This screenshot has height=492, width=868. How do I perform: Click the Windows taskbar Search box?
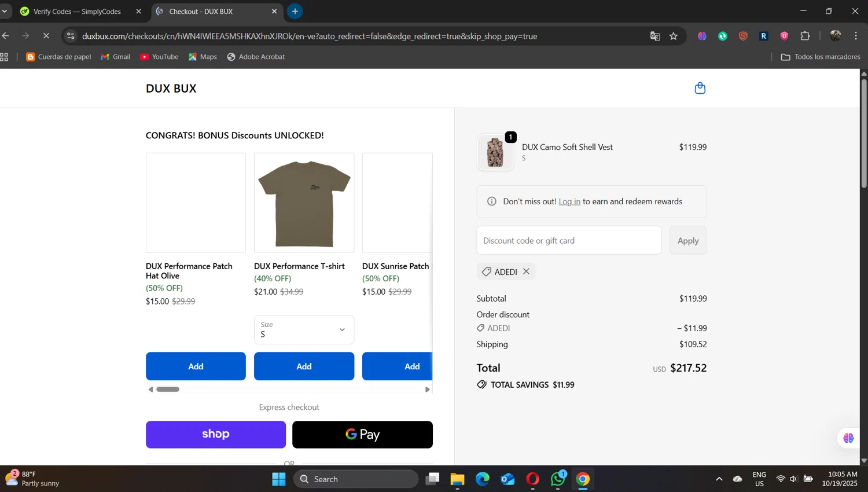coord(356,479)
